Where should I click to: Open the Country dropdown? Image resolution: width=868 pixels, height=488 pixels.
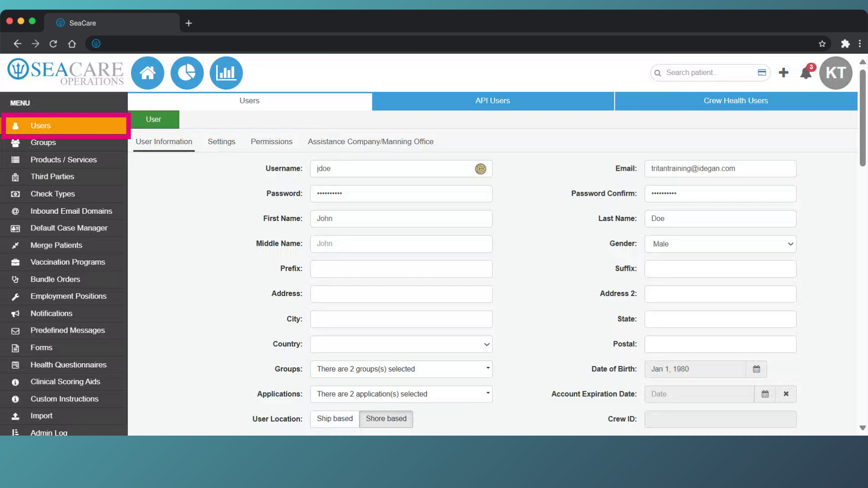click(x=401, y=344)
